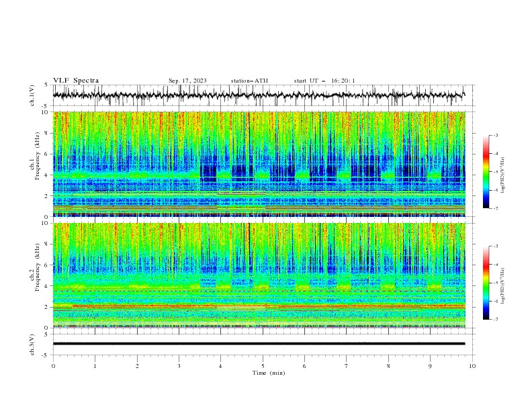Click the "ch.1(V)" waveform axis label

pos(32,95)
